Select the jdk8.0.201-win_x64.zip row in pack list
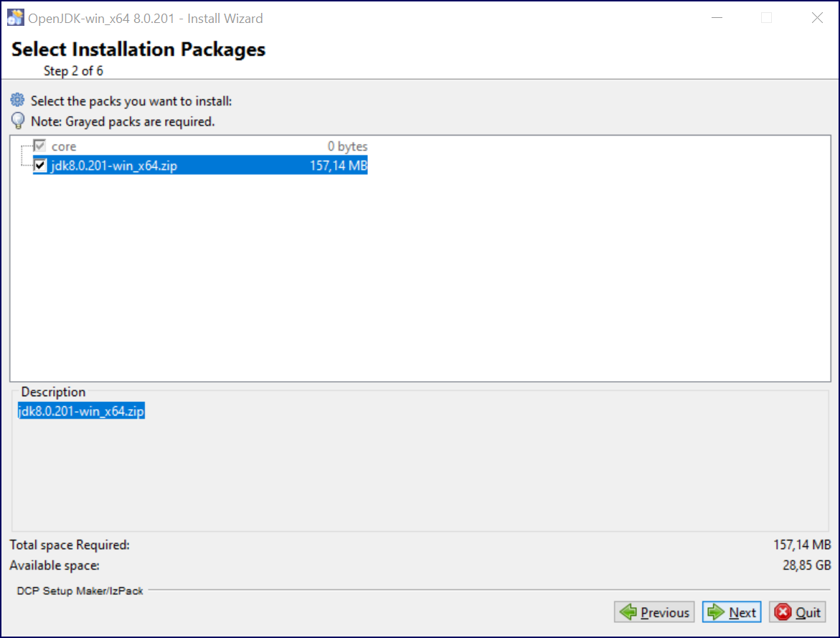The image size is (840, 638). pos(200,165)
